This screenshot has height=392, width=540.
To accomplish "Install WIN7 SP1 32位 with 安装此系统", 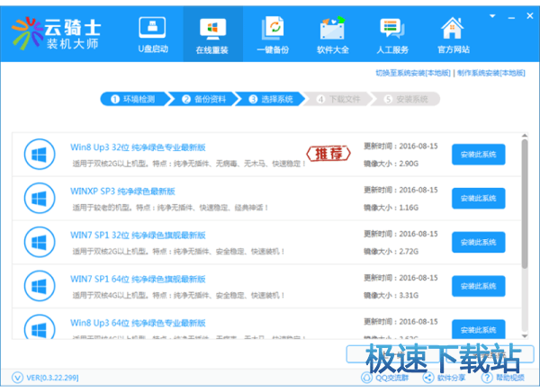I will click(x=479, y=242).
